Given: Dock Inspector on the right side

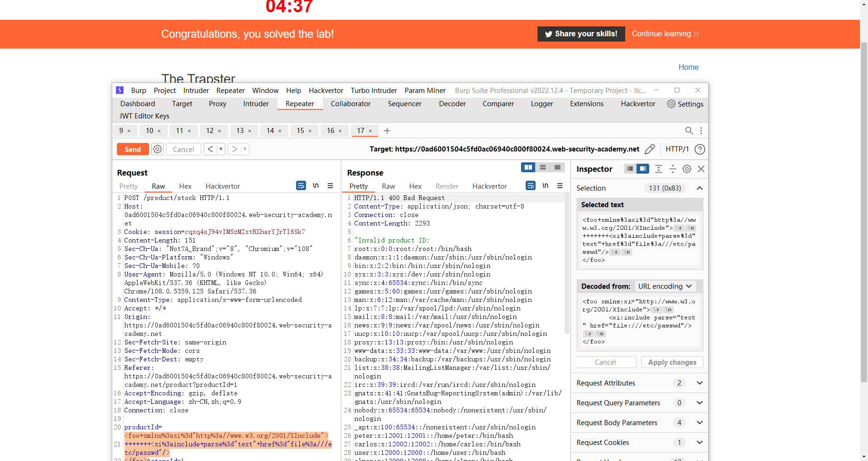Looking at the screenshot, I should click(x=643, y=169).
